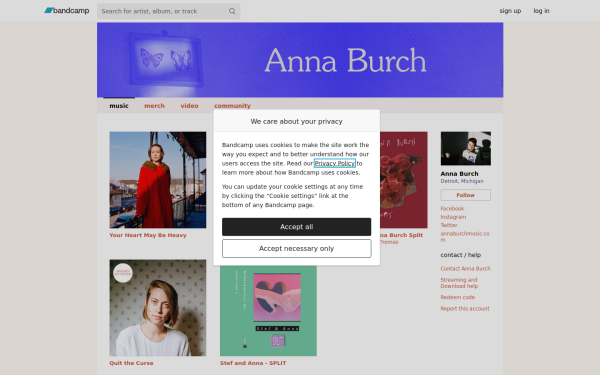Open the Instagram link
This screenshot has height=375, width=600.
[x=453, y=217]
